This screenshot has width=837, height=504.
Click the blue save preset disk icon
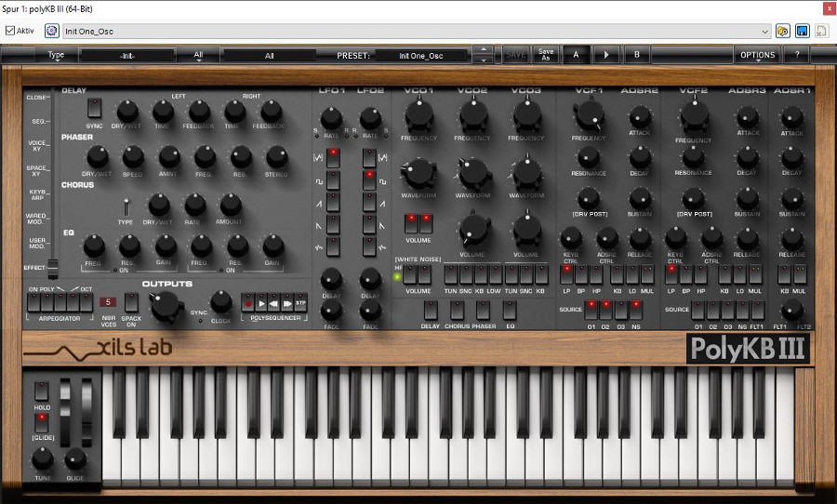803,31
